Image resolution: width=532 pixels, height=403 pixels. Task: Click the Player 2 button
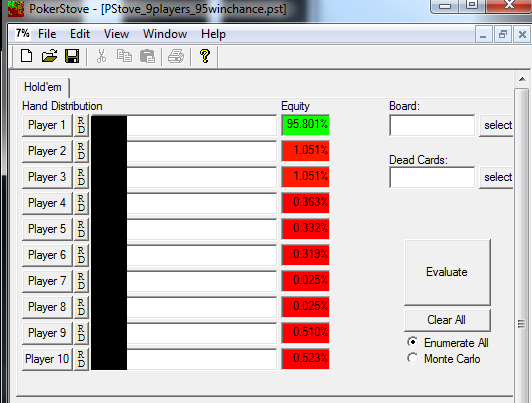click(47, 151)
